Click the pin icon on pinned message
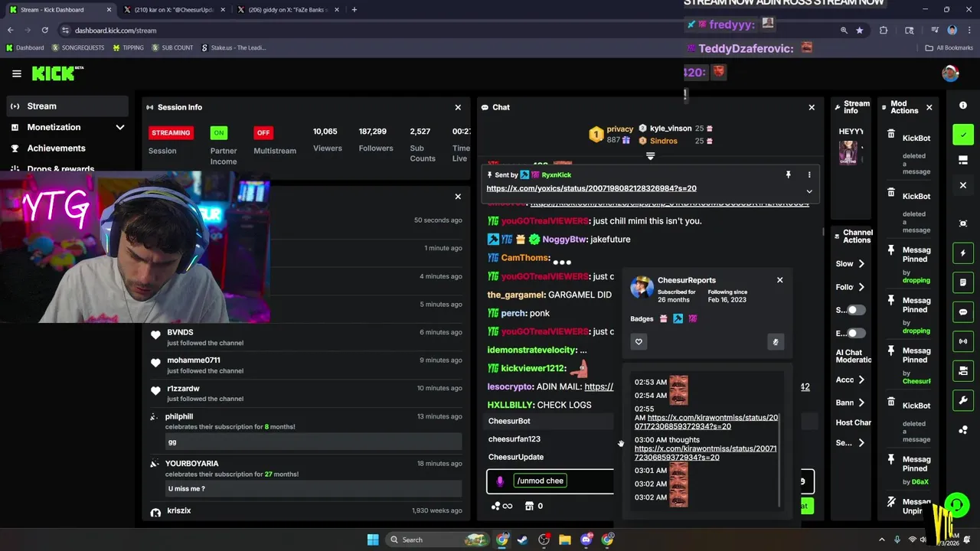The height and width of the screenshot is (551, 980). coord(788,175)
